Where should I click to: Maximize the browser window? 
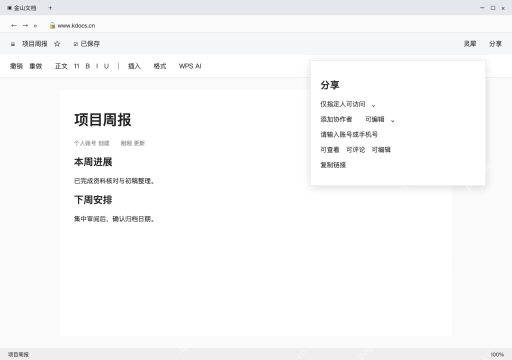[x=493, y=8]
